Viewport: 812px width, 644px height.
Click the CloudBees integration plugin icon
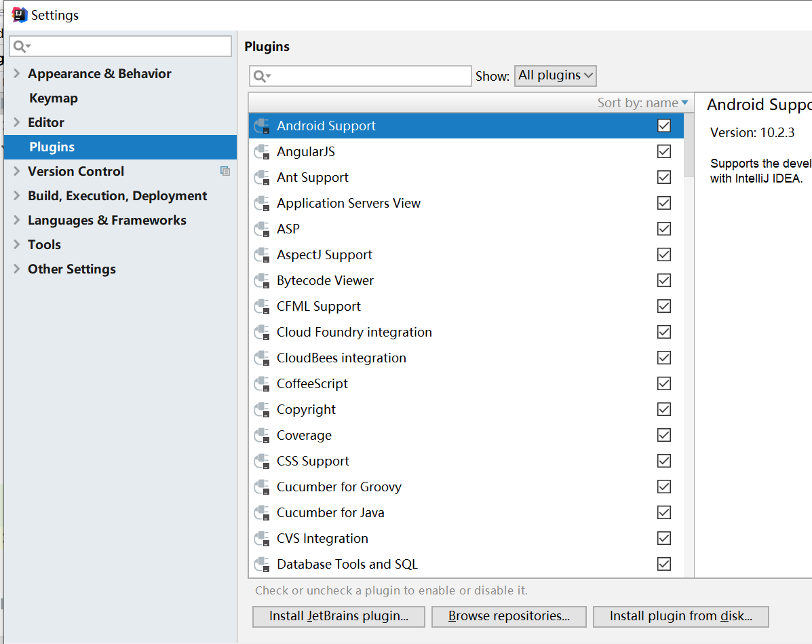(262, 358)
